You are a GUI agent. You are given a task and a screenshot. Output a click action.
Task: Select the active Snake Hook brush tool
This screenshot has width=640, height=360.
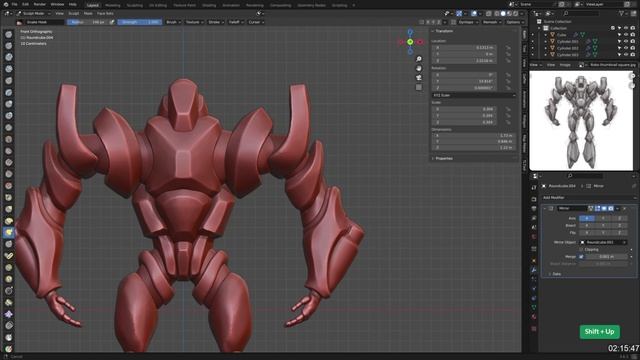(9, 232)
